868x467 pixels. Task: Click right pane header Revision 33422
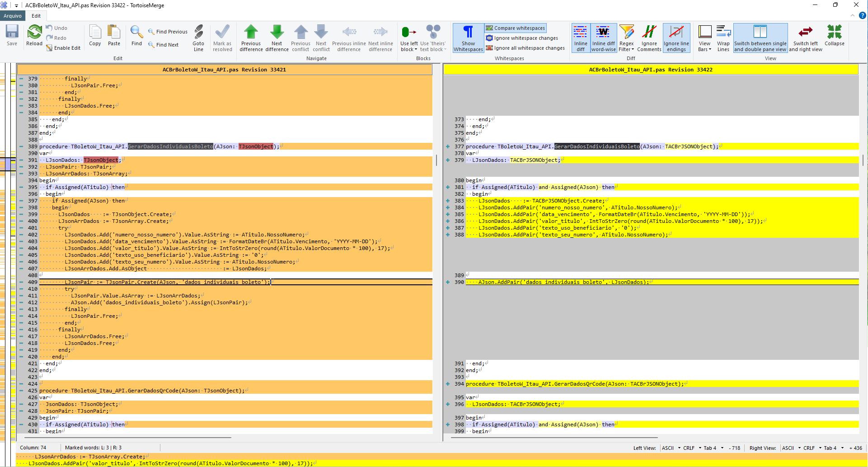click(651, 70)
